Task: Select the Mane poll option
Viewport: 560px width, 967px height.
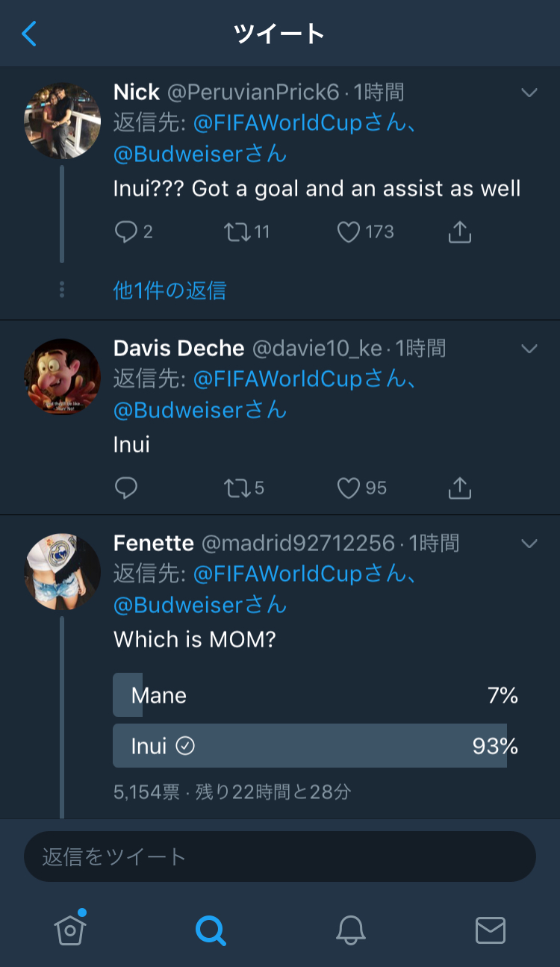Action: tap(310, 695)
